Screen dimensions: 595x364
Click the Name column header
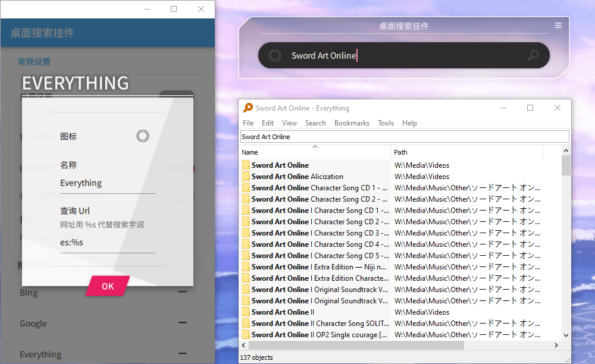[x=315, y=152]
